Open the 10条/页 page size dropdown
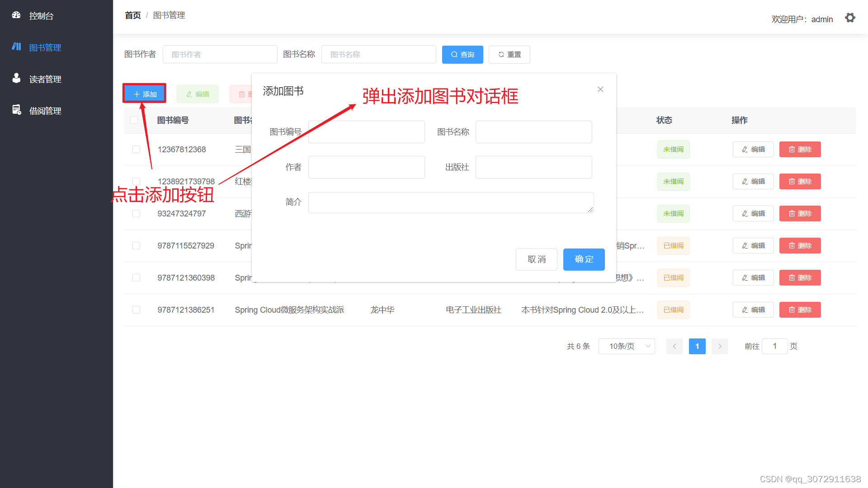Viewport: 868px width, 488px height. pos(627,346)
